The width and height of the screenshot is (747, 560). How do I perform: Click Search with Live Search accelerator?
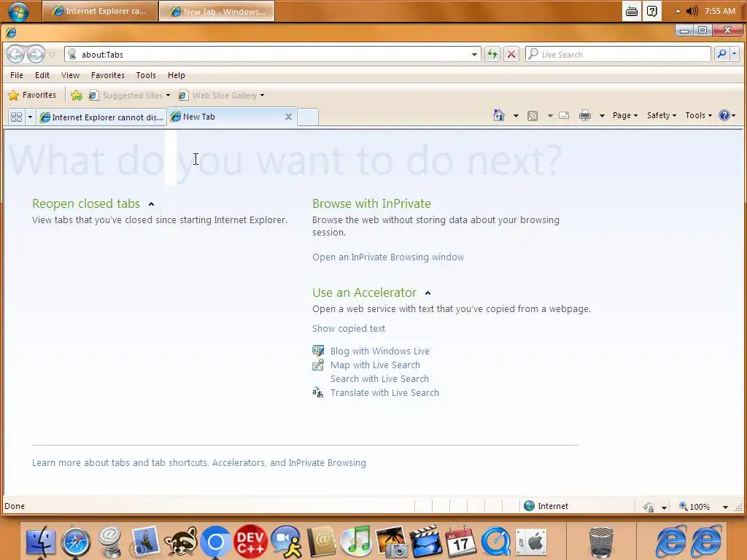[x=379, y=378]
